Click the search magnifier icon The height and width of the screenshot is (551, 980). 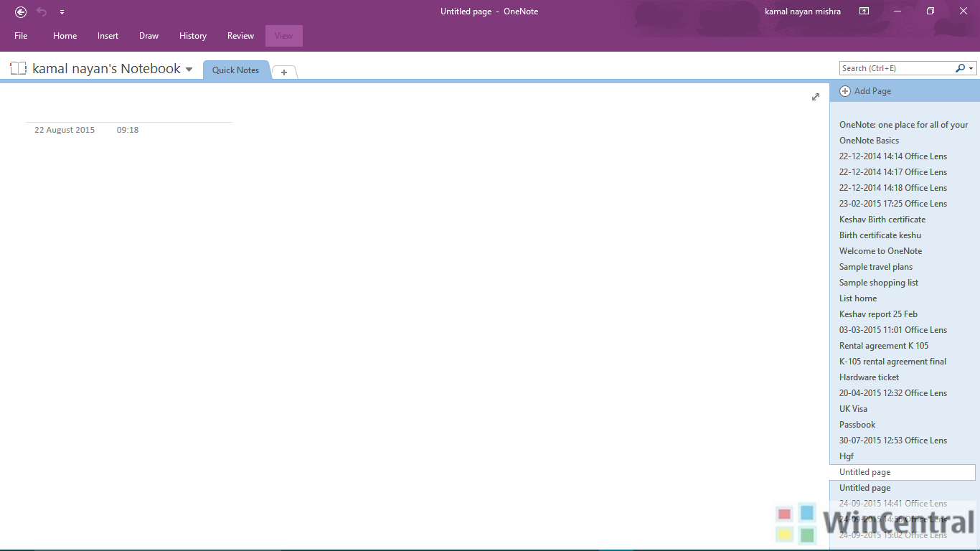click(x=961, y=67)
